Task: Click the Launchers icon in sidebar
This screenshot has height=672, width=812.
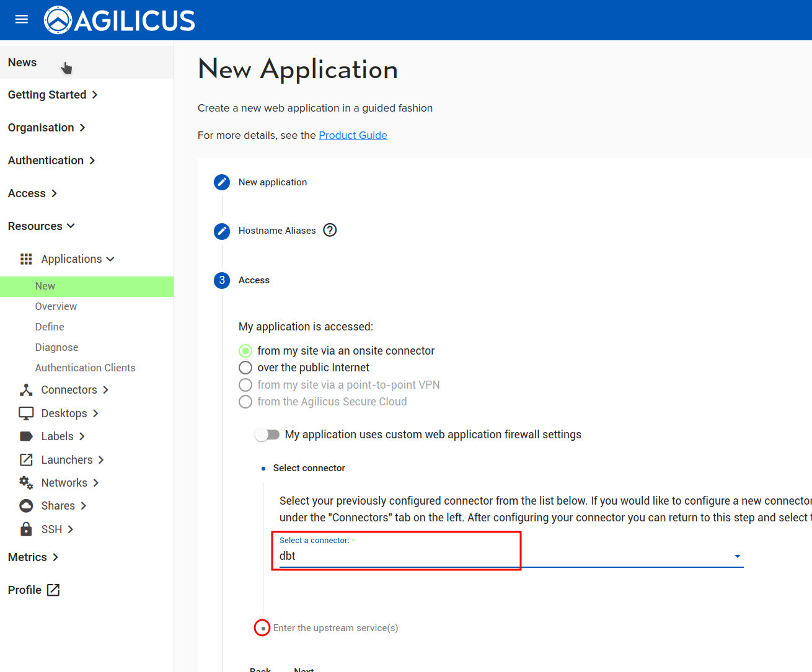Action: point(26,460)
